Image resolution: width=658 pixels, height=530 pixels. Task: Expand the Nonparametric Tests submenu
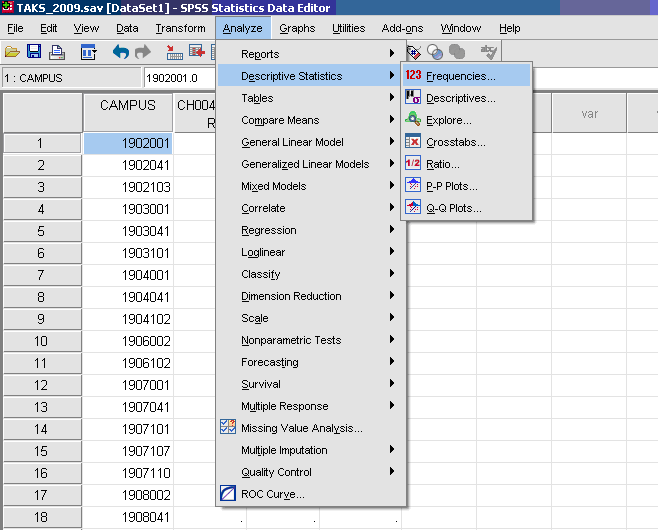tap(311, 340)
